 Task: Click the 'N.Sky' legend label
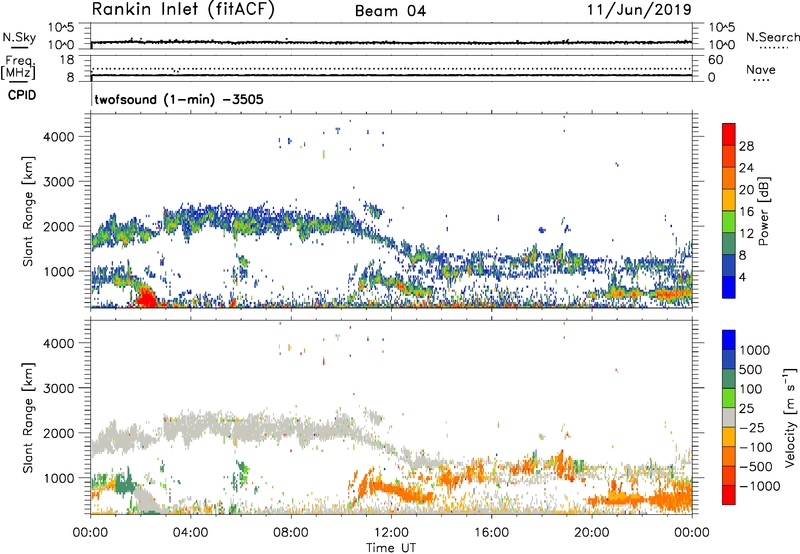[x=19, y=37]
